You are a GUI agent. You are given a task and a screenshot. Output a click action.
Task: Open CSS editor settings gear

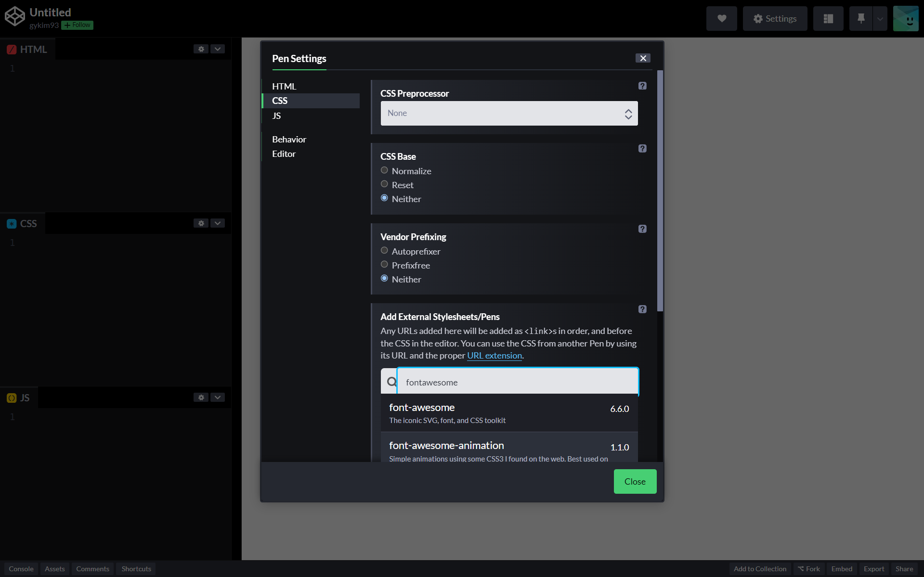click(x=201, y=223)
